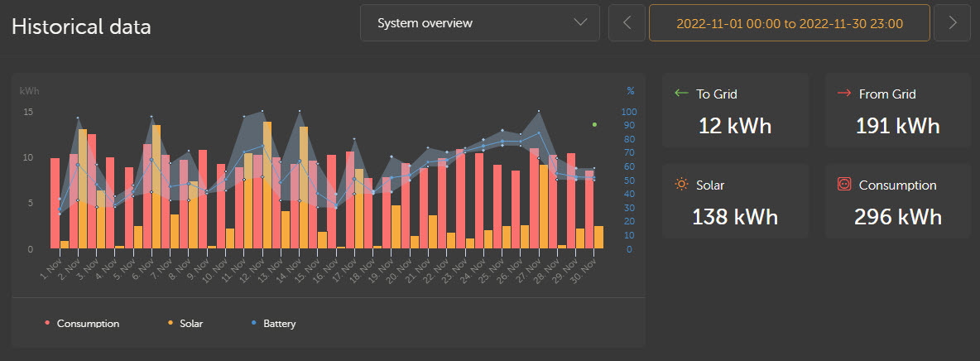Image resolution: width=980 pixels, height=361 pixels.
Task: Click the 12. Nov solar bar
Action: 267,185
